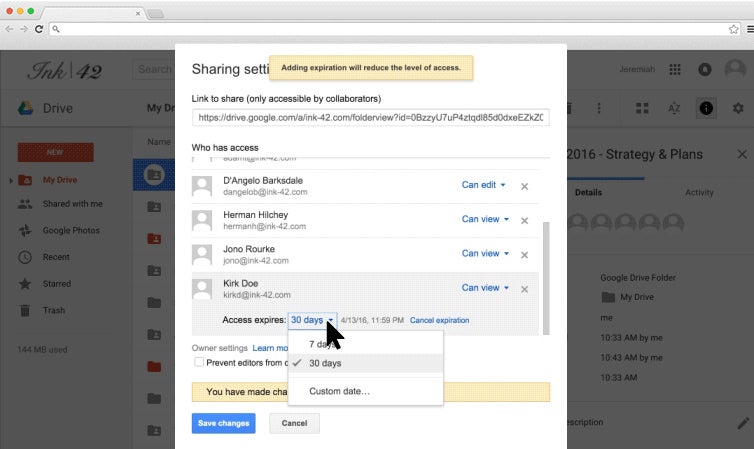Remove D'Angelo Barksdale's access
This screenshot has height=449, width=754.
[525, 187]
